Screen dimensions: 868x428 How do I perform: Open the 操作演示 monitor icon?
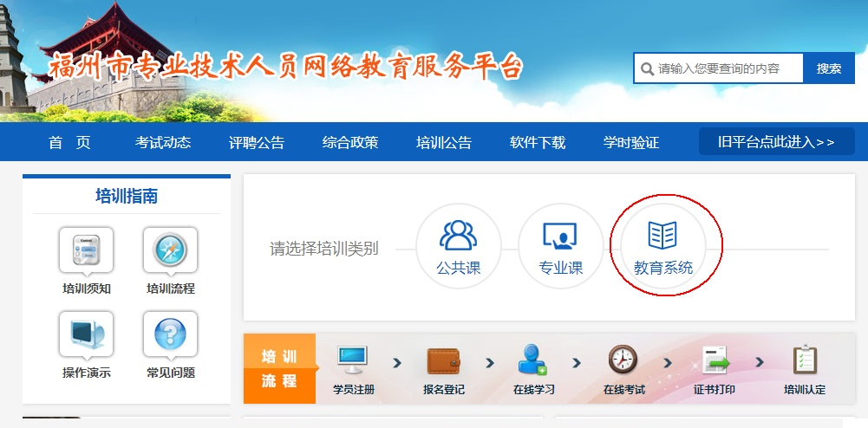[x=86, y=334]
